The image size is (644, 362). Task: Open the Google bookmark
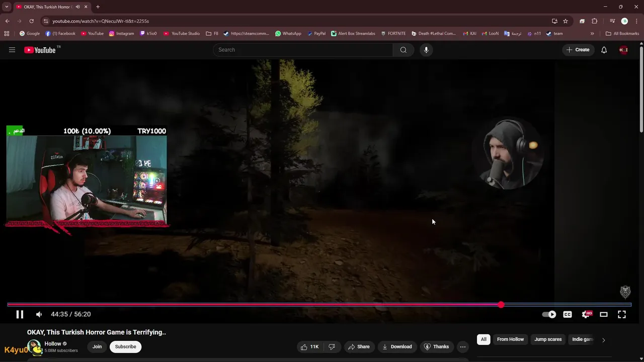29,34
